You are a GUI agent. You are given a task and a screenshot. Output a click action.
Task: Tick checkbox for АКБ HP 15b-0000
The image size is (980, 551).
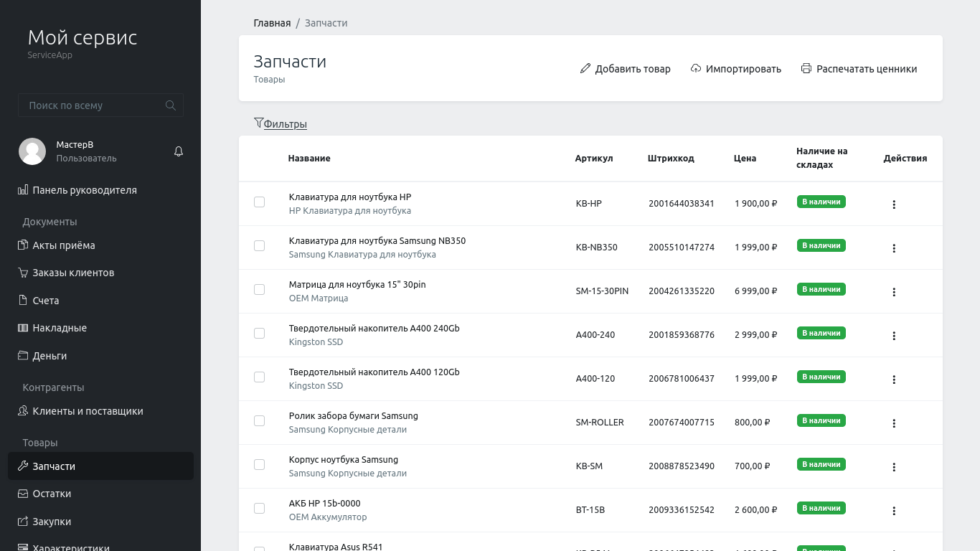pyautogui.click(x=260, y=509)
